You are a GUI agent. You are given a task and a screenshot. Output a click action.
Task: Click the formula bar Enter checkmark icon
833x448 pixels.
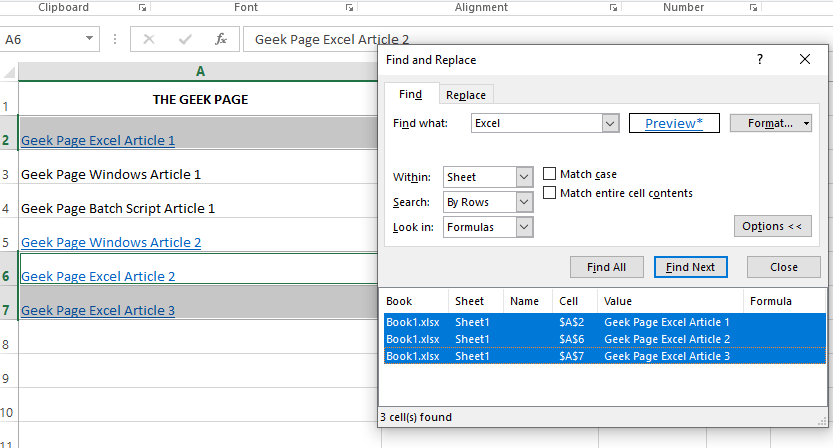185,40
